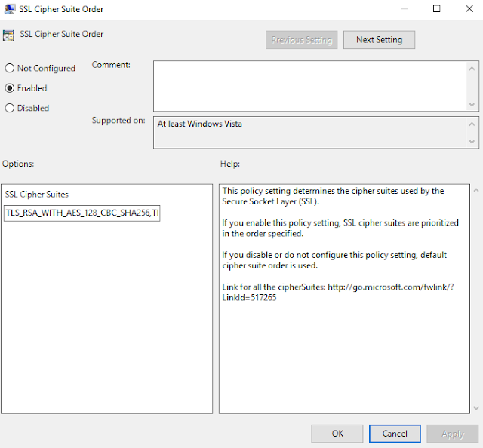The image size is (483, 448).
Task: Go to the Next Setting
Action: pos(379,40)
